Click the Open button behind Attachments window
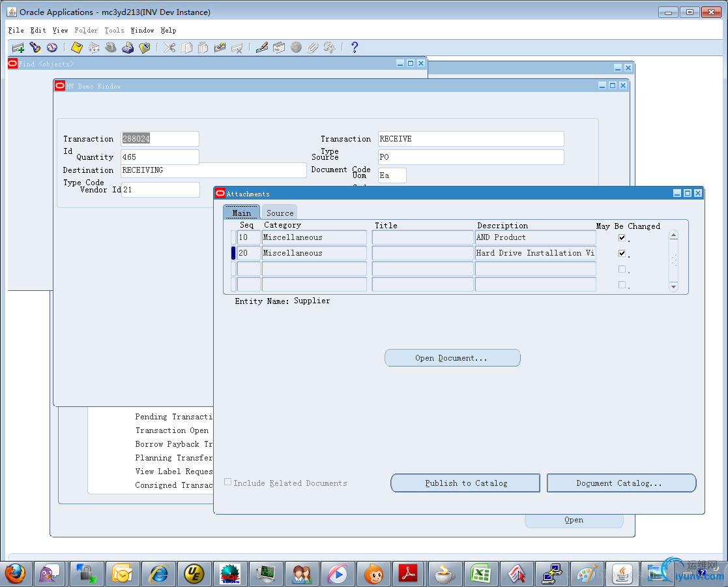728x587 pixels. point(574,520)
